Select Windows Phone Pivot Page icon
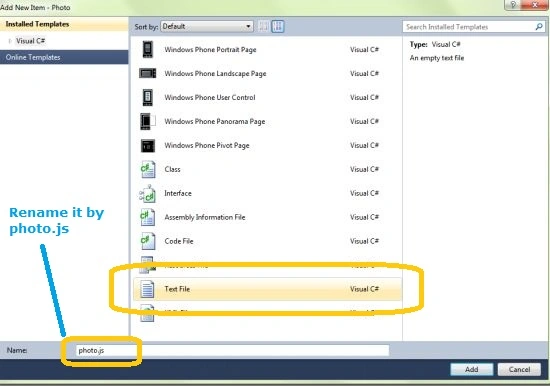Screen dimensions: 550x386 148,145
